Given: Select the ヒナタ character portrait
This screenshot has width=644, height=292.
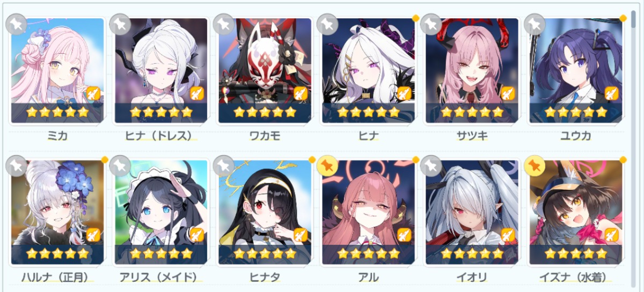Looking at the screenshot, I should (265, 213).
